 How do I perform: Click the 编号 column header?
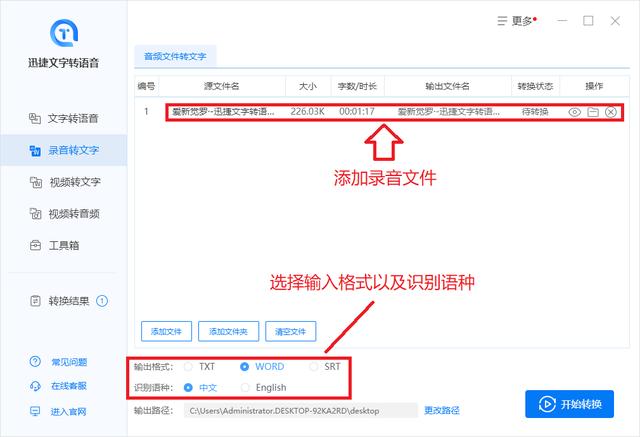[x=146, y=86]
